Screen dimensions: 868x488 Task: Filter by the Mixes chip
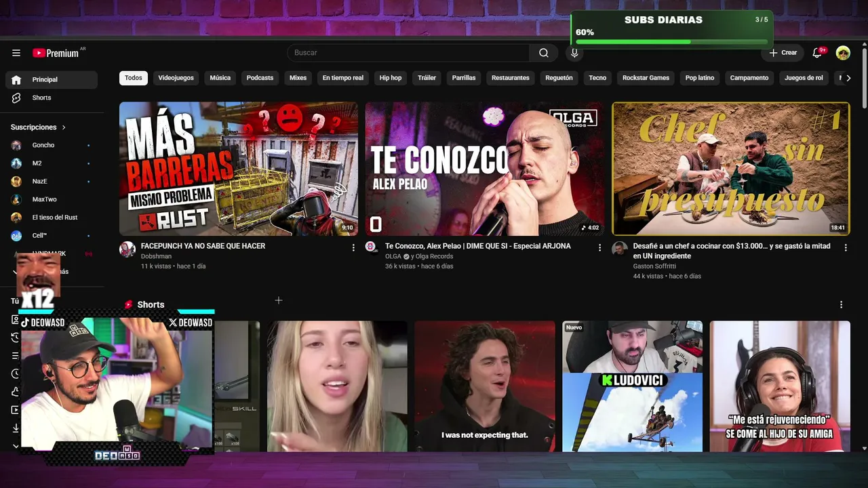(x=298, y=78)
